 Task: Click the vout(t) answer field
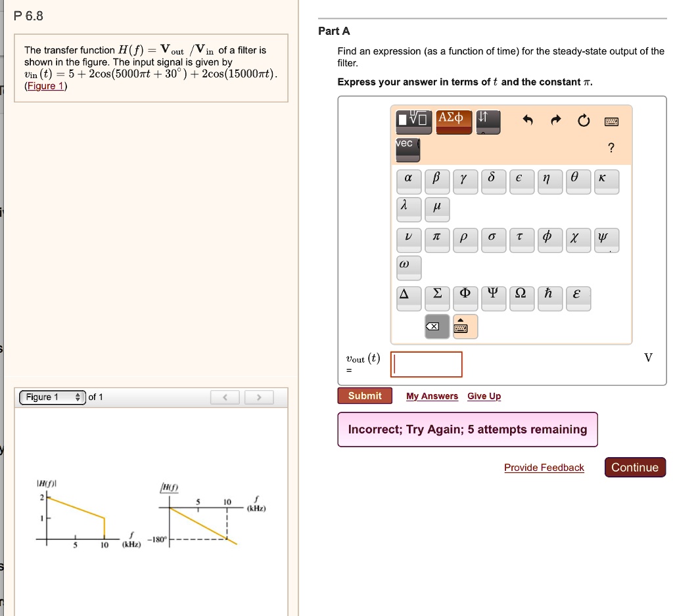click(426, 364)
